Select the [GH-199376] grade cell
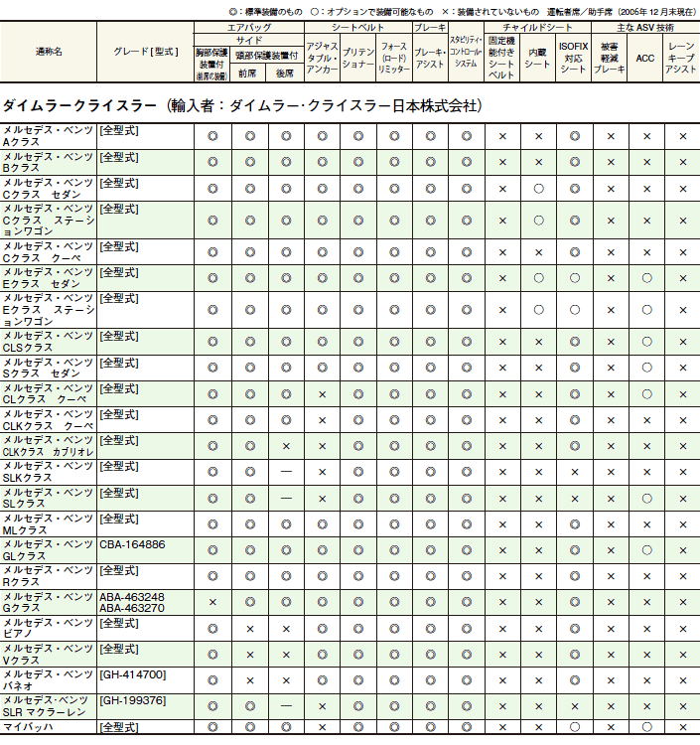 coord(132,701)
